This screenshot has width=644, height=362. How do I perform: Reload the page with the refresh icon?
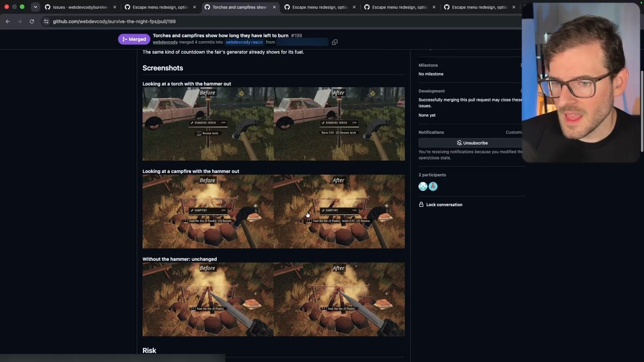pos(32,21)
